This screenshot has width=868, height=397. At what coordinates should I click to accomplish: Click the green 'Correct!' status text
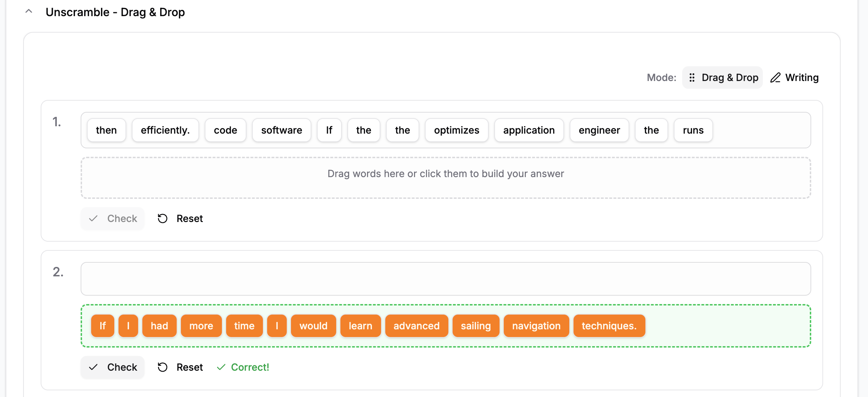point(250,367)
